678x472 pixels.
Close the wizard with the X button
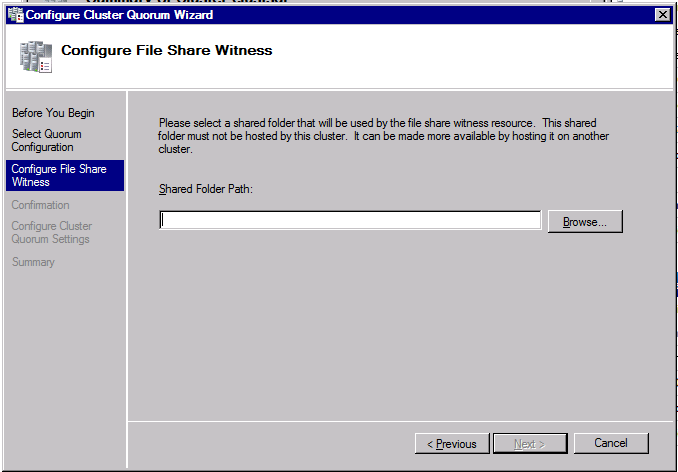tap(662, 15)
